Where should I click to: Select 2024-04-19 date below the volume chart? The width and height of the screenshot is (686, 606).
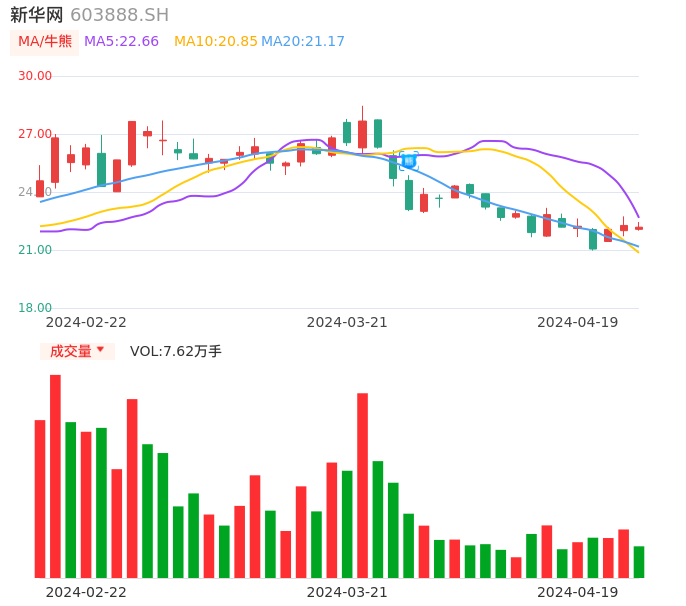click(578, 592)
